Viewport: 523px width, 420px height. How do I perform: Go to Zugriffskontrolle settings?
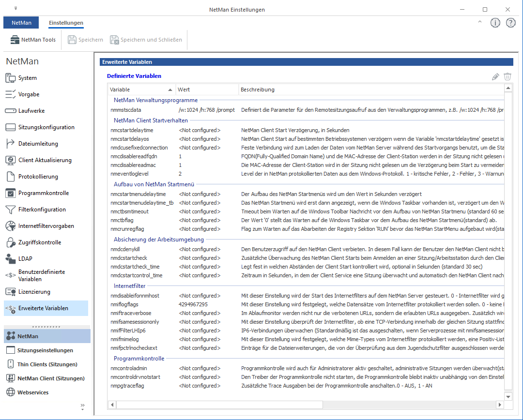click(40, 242)
